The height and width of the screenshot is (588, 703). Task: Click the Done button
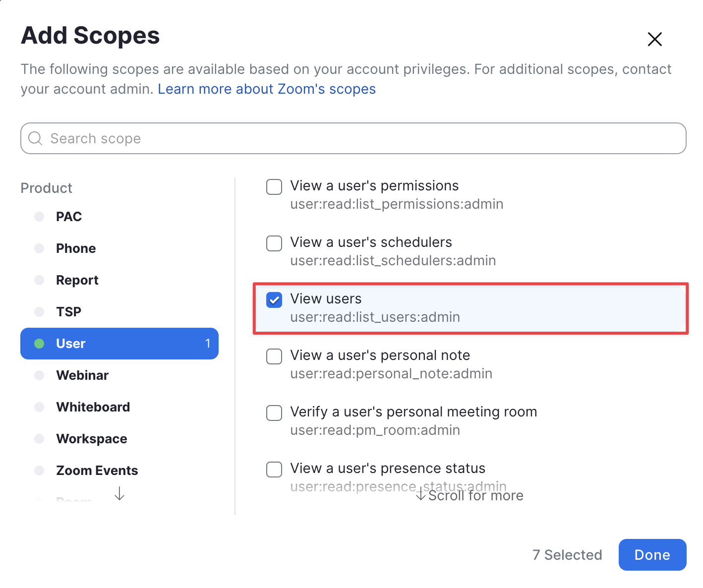pos(652,555)
